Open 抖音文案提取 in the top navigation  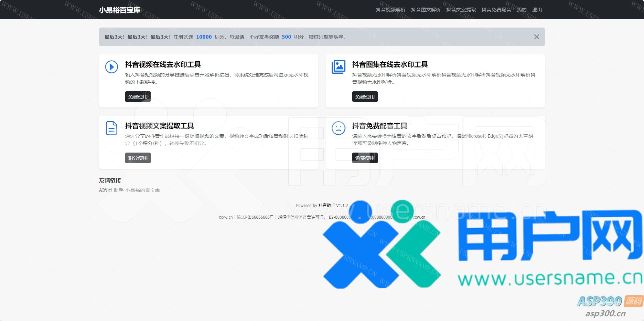click(461, 10)
